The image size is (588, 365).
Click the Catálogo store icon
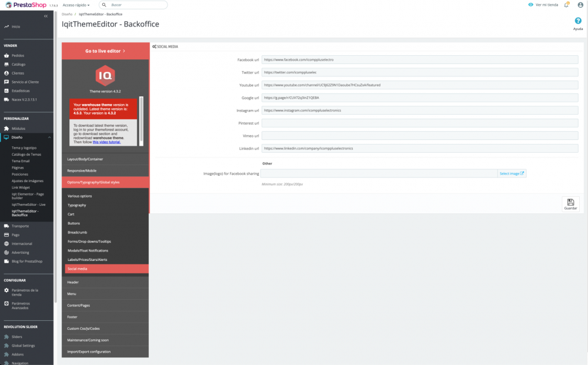pos(6,65)
